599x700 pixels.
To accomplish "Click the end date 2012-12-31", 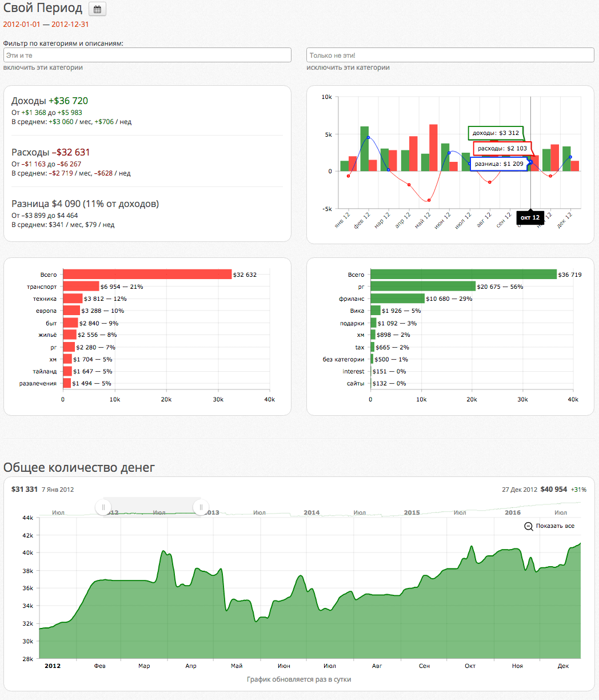I will [70, 25].
